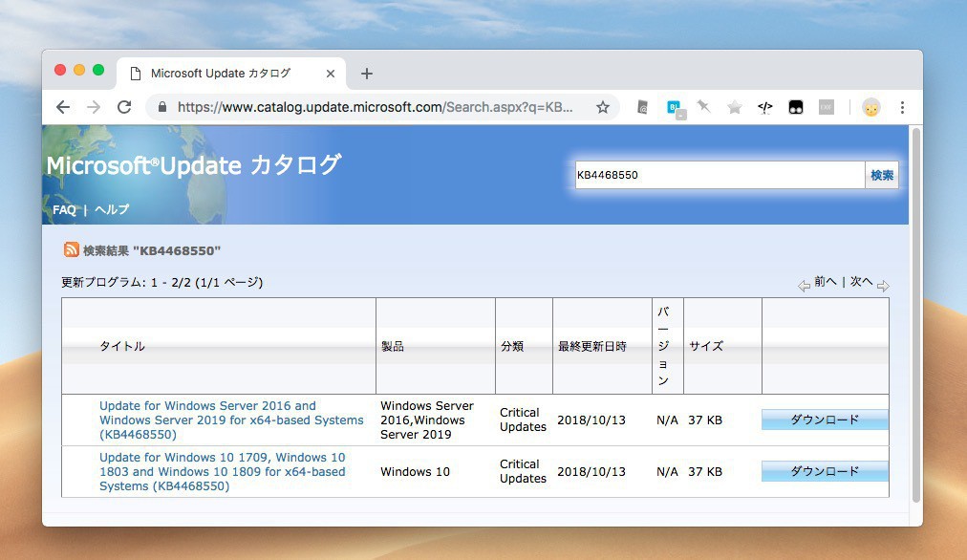Screen dimensions: 967x560
Task: Click the orange RSS feed icon
Action: coord(72,250)
